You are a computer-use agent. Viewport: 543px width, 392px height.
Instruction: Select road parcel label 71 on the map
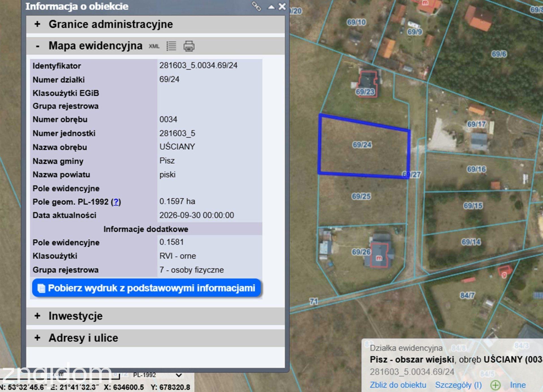coord(314,301)
